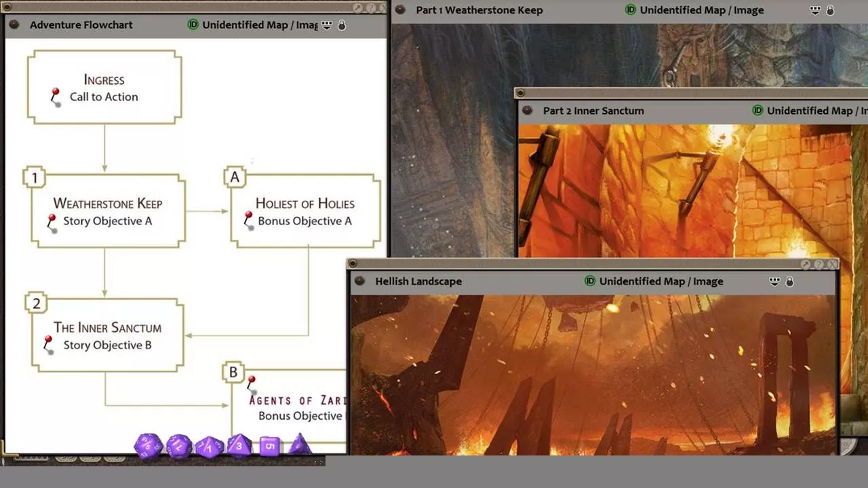
Task: Select the purple d10 die
Action: click(210, 447)
